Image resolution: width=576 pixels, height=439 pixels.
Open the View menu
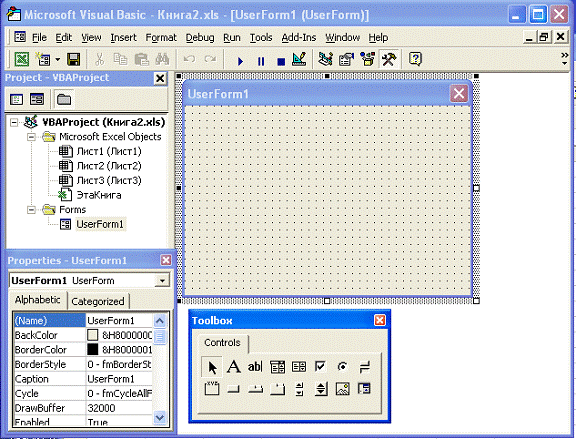(x=91, y=37)
